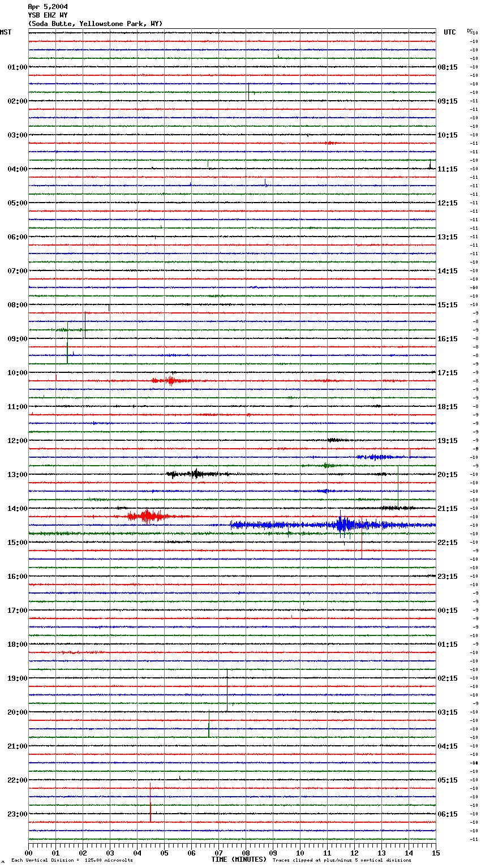
Task: Click the "(Soda Butte, Yellowstone Park, WY)" location title
Action: [x=95, y=24]
